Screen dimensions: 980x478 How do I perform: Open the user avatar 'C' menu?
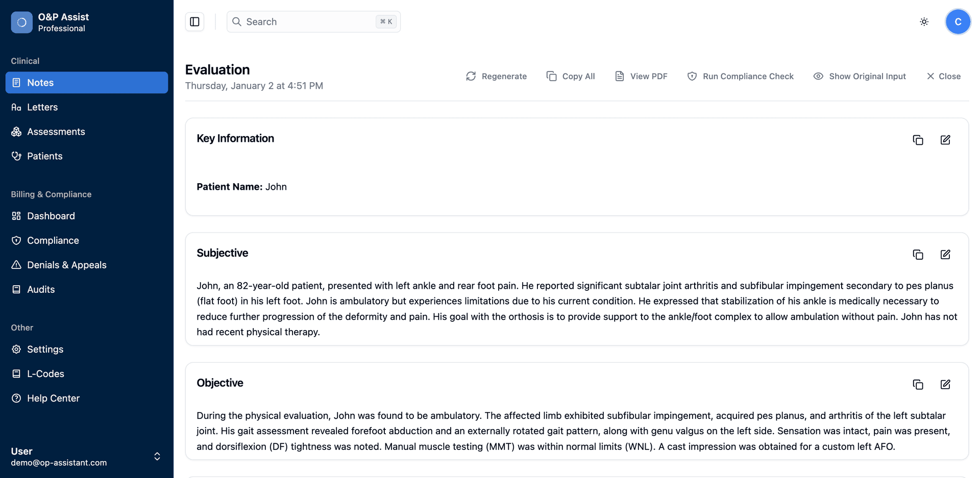click(x=958, y=22)
